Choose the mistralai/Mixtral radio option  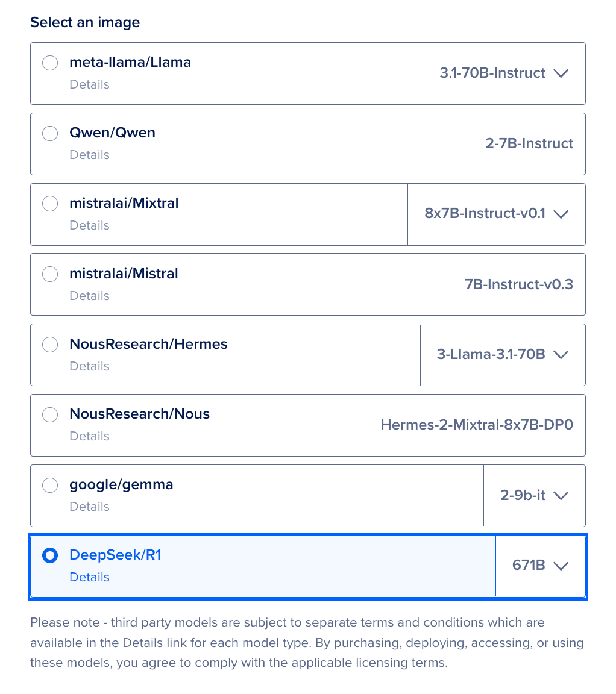pos(50,204)
